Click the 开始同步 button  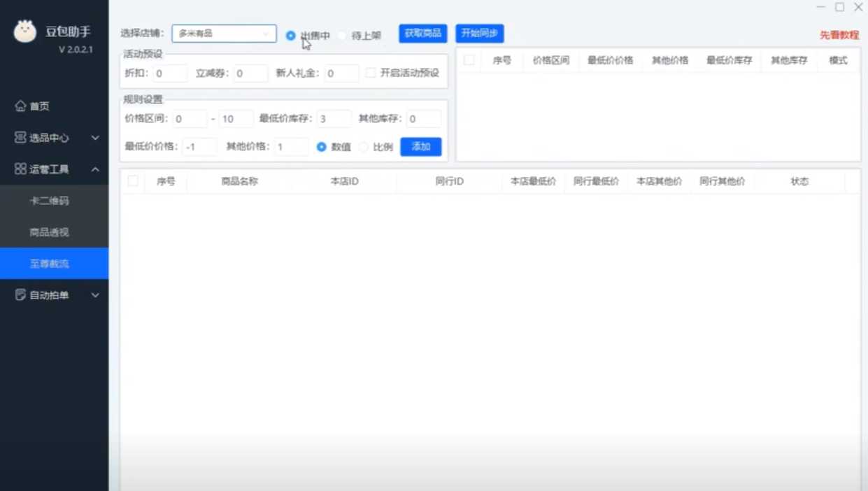click(x=479, y=34)
